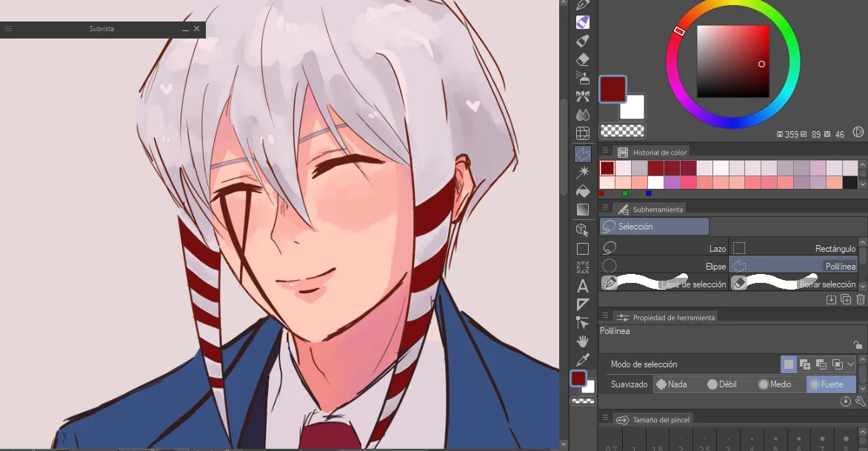Choose add to selection mode
Screen dimensions: 868x451
click(806, 364)
